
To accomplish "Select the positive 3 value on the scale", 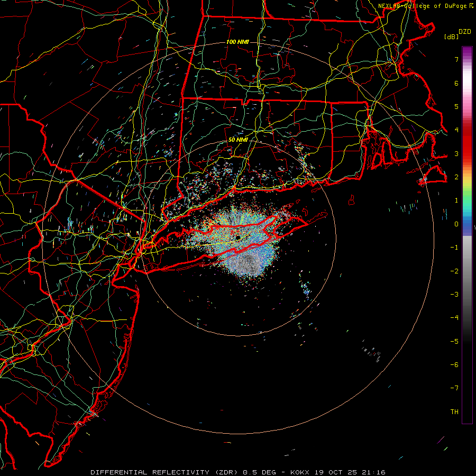I will 456,153.
